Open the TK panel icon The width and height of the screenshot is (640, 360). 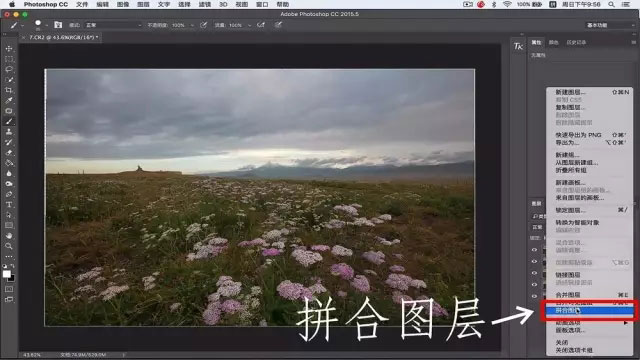click(x=518, y=46)
